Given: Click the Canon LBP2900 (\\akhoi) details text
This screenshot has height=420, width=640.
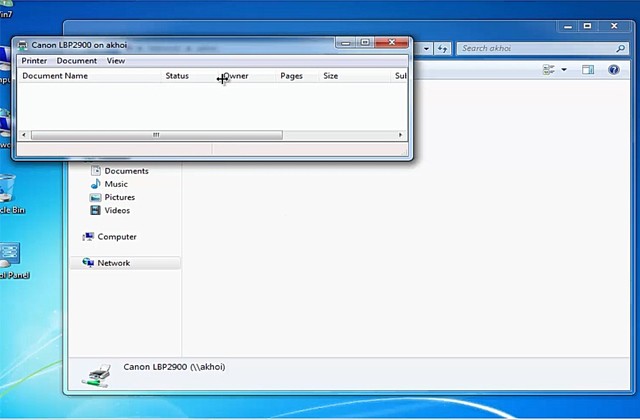Looking at the screenshot, I should [x=174, y=367].
